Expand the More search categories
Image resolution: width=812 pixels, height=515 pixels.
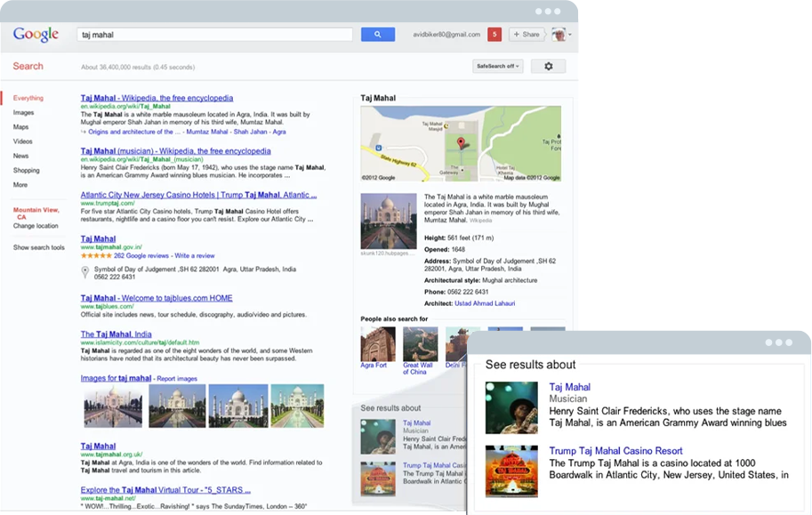click(20, 185)
